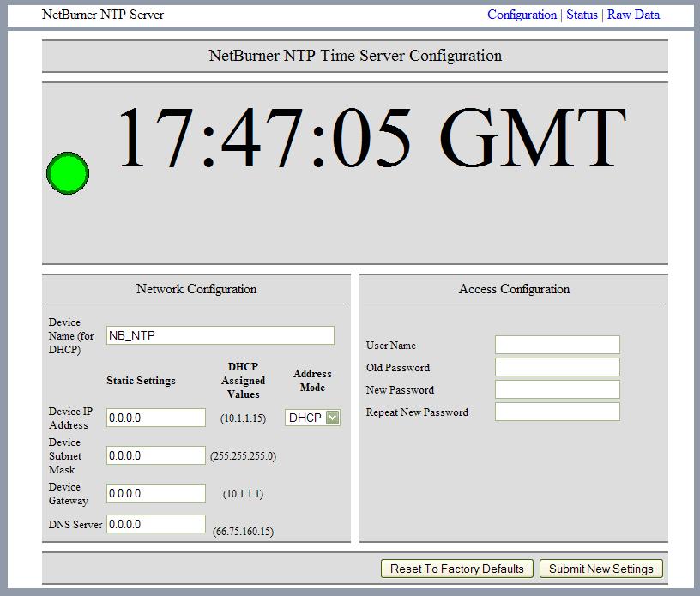
Task: Click NetBurner NTP Time Server Configuration heading
Action: tap(355, 56)
